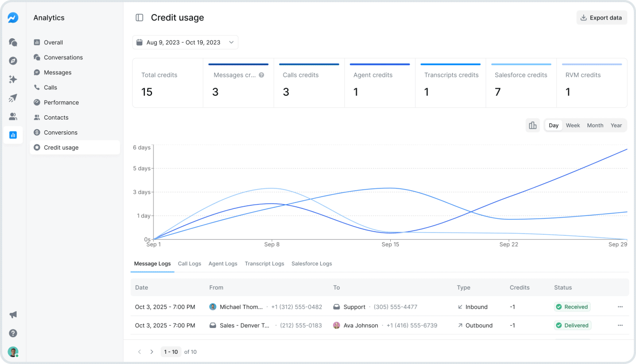Screen dimensions: 636x364
Task: Click the headset conversations icon
Action: coord(13,42)
